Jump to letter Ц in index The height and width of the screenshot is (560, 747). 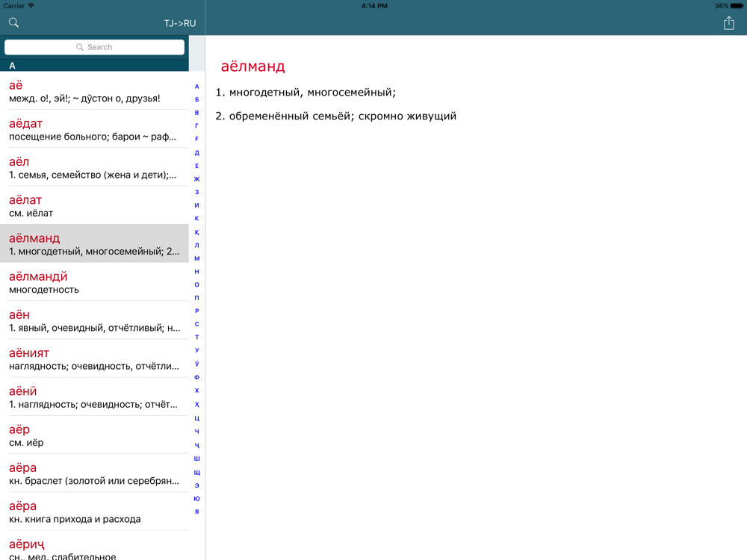tap(196, 418)
